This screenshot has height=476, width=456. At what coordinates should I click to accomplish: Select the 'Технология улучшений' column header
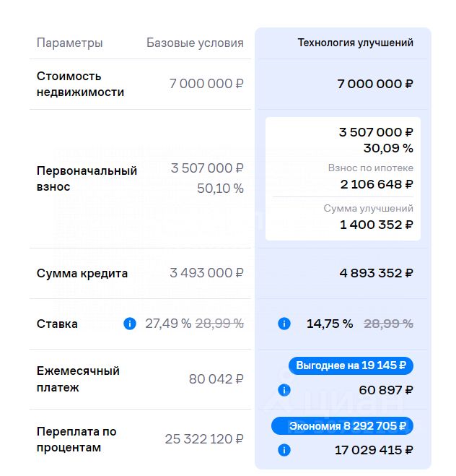(x=355, y=43)
